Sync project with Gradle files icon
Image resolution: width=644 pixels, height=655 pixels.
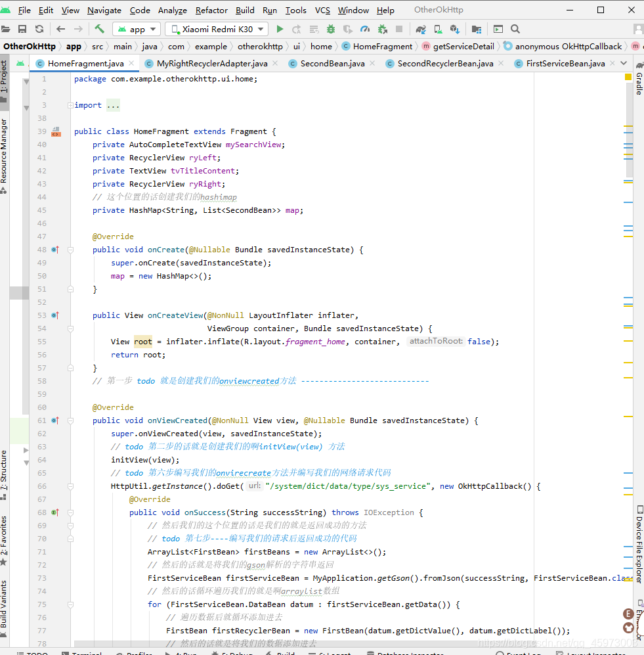[x=421, y=30]
